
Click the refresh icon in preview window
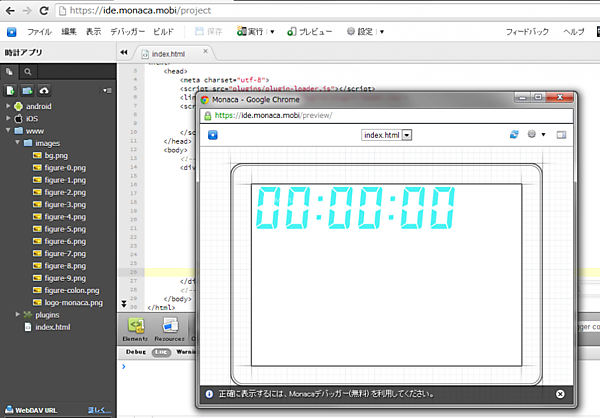coord(515,134)
